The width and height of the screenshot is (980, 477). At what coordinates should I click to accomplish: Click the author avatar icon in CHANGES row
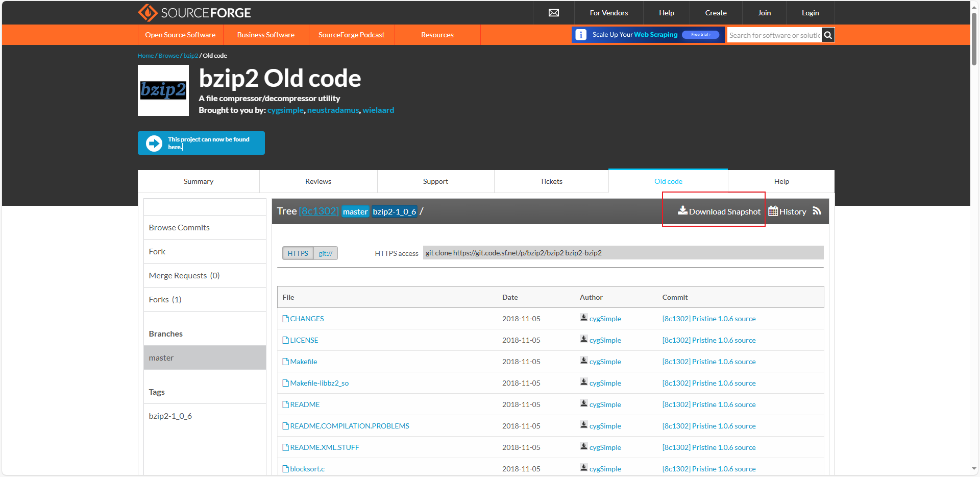tap(584, 317)
